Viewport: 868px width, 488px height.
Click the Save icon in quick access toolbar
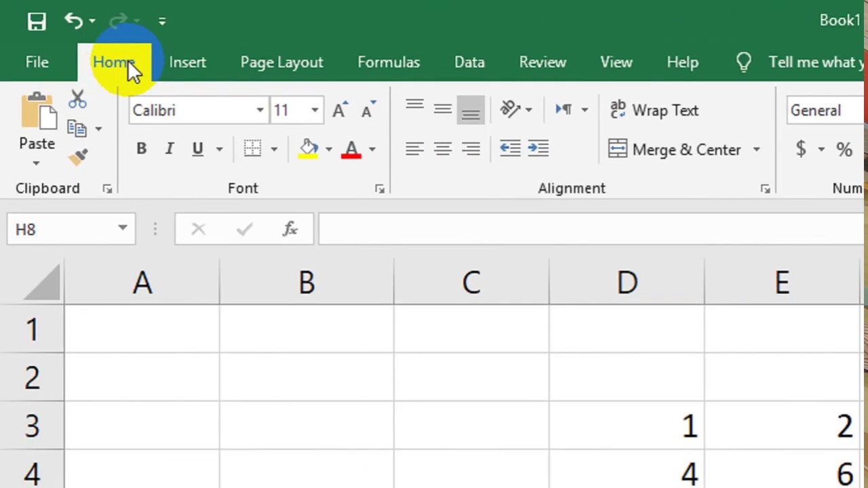tap(37, 22)
